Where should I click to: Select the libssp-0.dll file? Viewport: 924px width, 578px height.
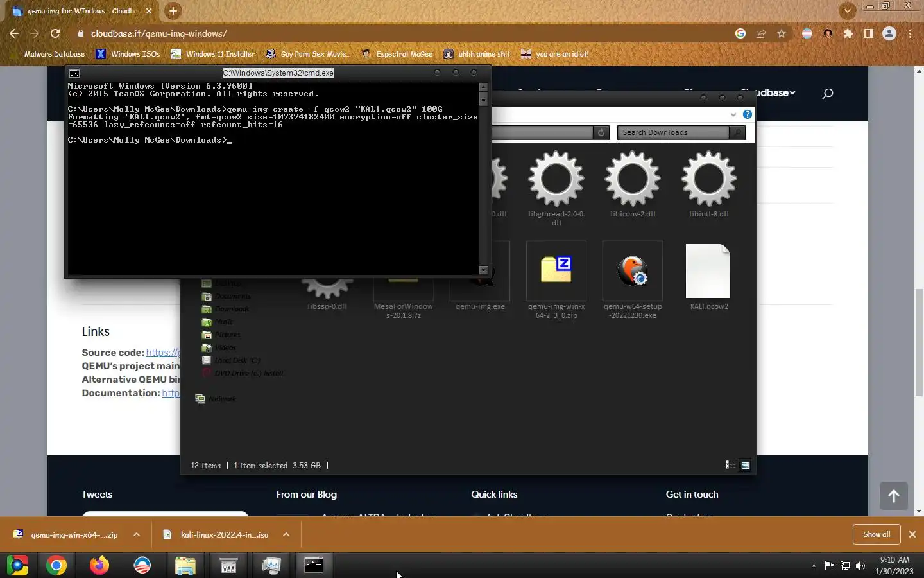tap(327, 295)
